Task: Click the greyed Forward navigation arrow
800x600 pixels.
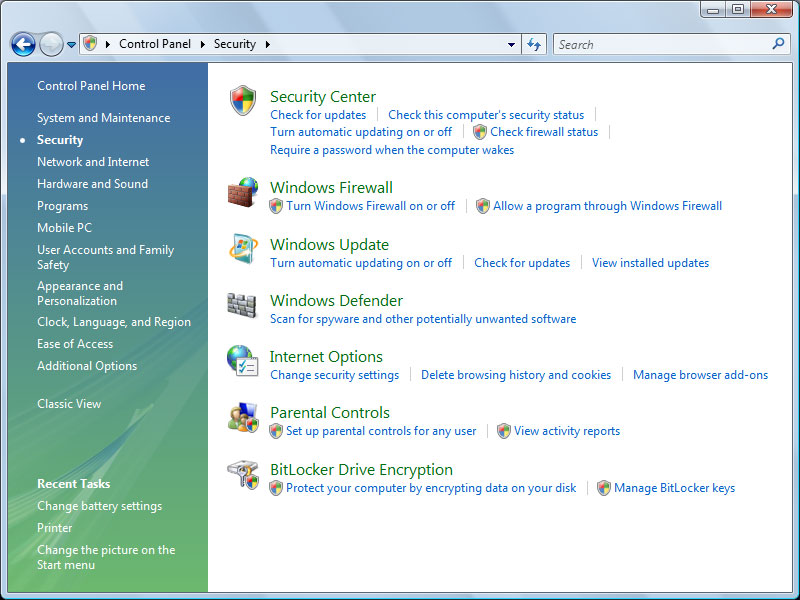Action: 52,44
